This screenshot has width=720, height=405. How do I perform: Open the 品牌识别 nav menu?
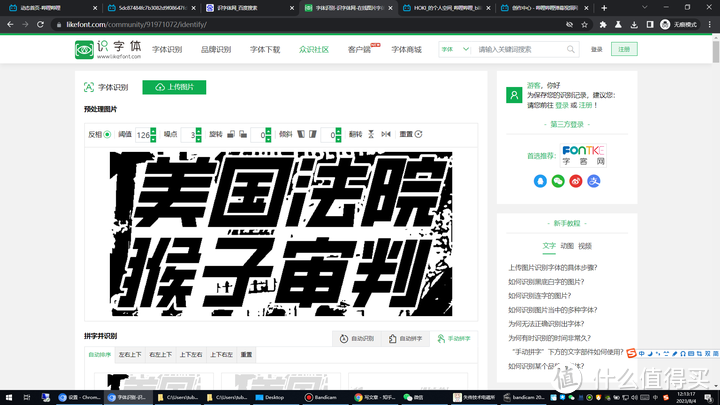(216, 50)
